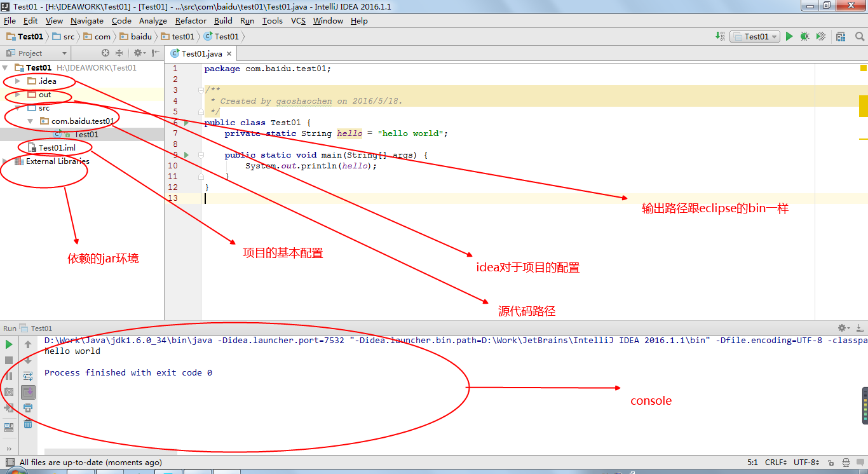Image resolution: width=868 pixels, height=474 pixels.
Task: Click the com breadcrumb in navigation bar
Action: coord(97,37)
